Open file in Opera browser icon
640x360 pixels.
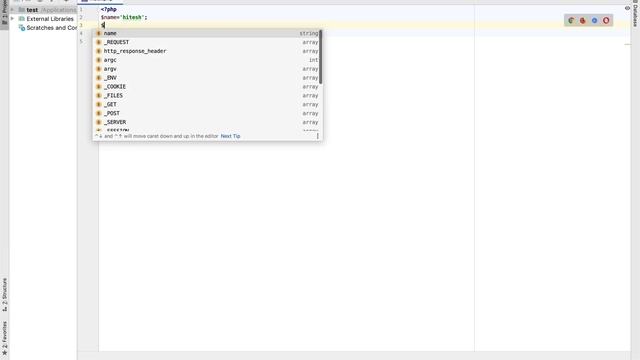click(606, 20)
